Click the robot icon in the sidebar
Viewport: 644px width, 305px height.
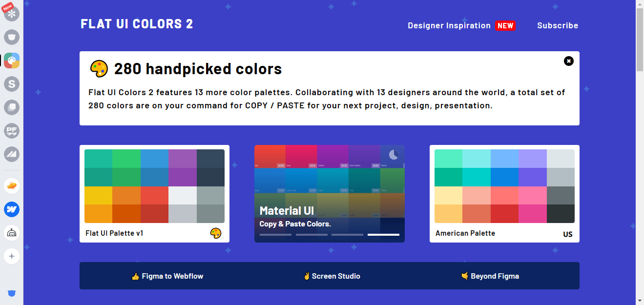click(11, 233)
